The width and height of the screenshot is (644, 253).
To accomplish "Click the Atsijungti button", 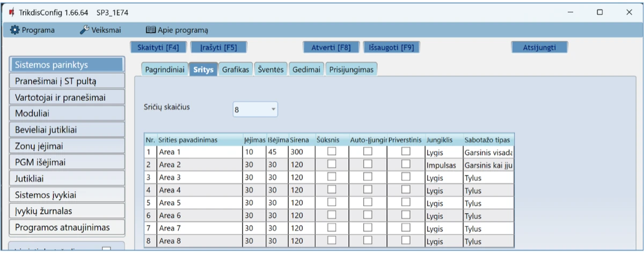I will tap(539, 47).
